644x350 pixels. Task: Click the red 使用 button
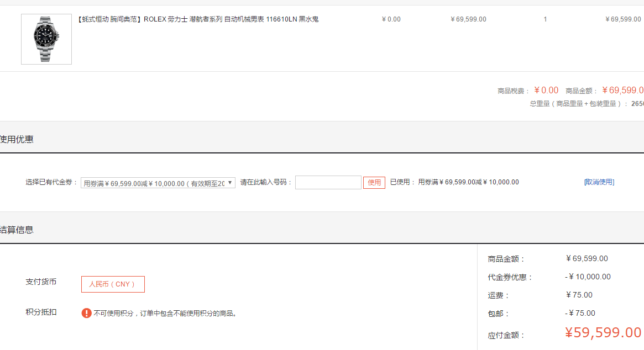[x=374, y=183]
